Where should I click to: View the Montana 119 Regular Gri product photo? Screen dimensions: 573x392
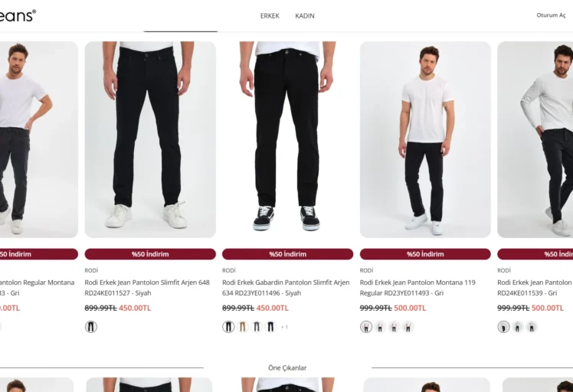(x=425, y=139)
